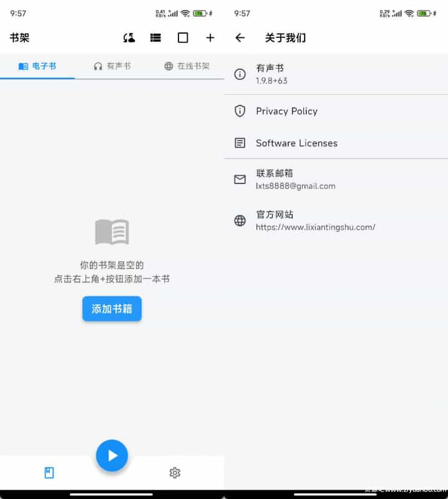Click the globe icon beside 官方网站
Screen dimensions: 448x499
240,221
